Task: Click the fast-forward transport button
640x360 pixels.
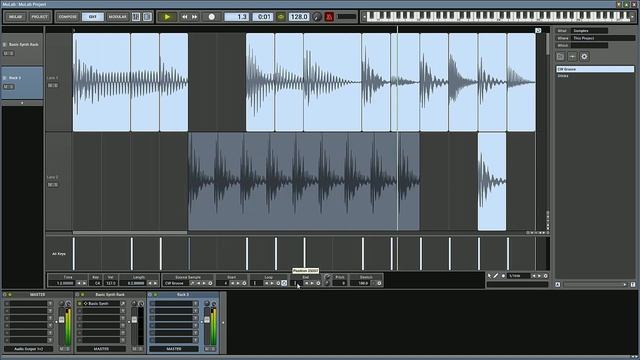Action: pos(195,17)
